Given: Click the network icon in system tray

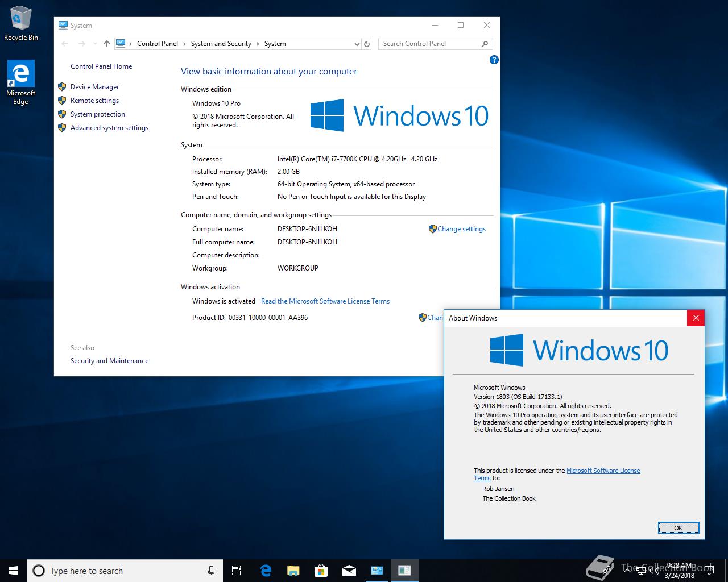Looking at the screenshot, I should (x=641, y=571).
